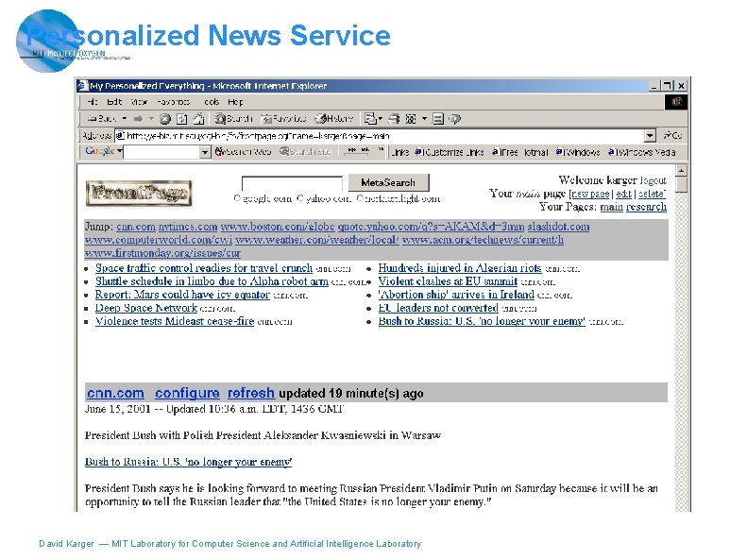Click the Mail toolbar icon
The height and width of the screenshot is (560, 747).
(370, 119)
